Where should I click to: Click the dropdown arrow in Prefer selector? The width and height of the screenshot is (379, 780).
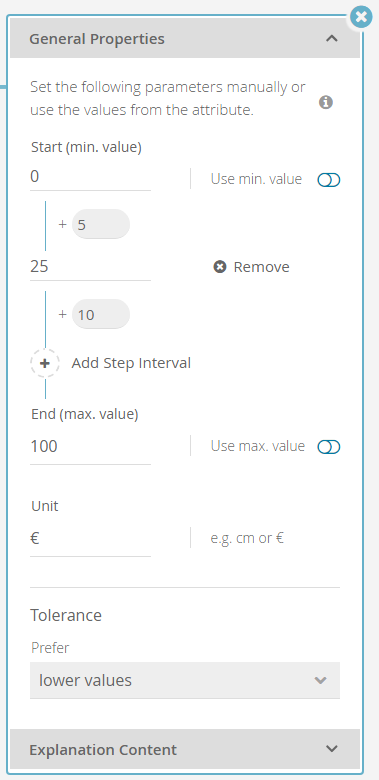[x=321, y=680]
